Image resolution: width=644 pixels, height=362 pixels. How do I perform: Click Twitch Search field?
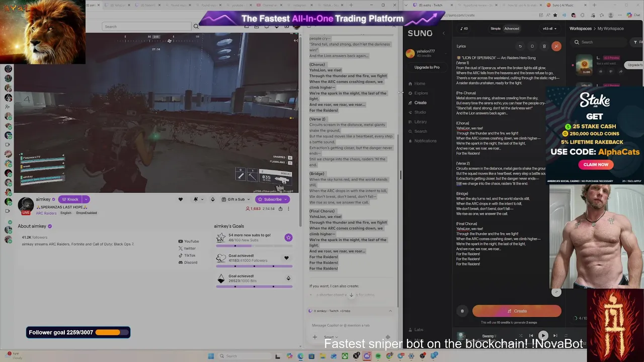click(x=147, y=27)
